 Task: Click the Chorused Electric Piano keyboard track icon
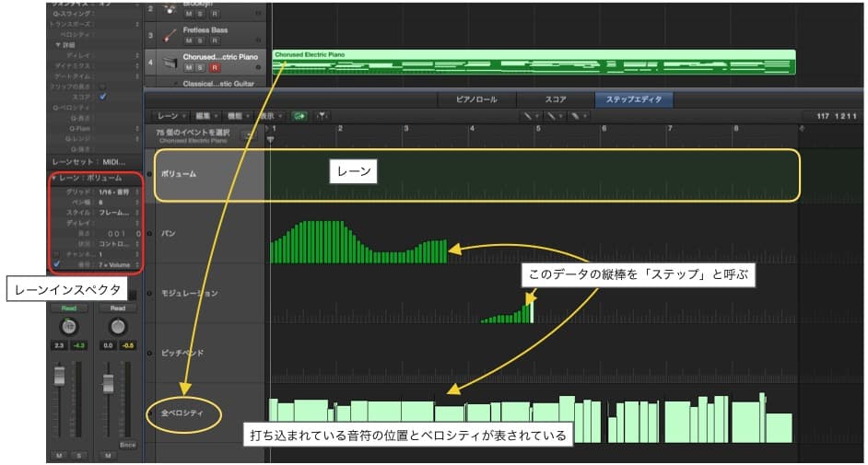click(170, 64)
